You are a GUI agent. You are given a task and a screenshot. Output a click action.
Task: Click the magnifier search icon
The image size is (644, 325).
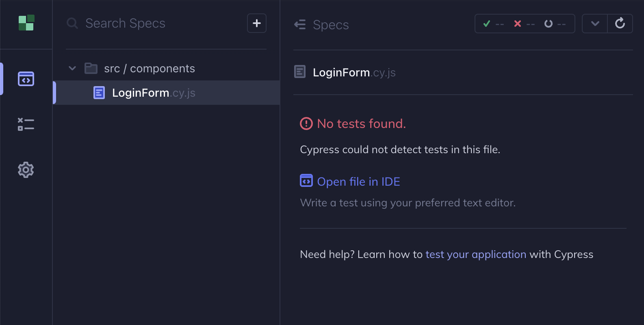coord(72,23)
